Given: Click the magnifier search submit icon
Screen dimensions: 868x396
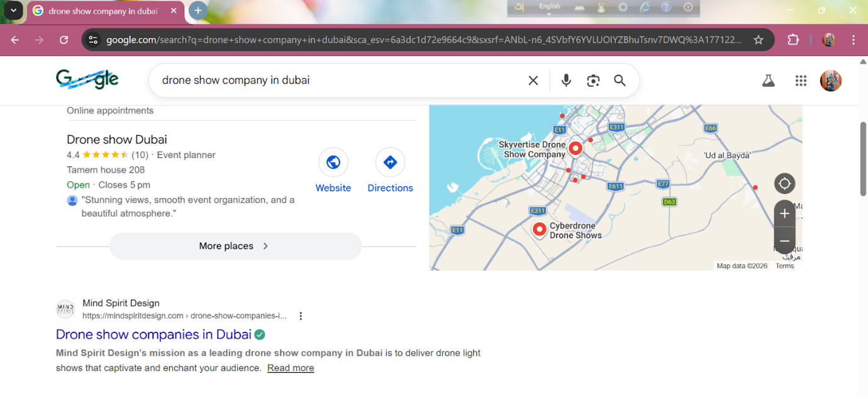Looking at the screenshot, I should [x=620, y=81].
